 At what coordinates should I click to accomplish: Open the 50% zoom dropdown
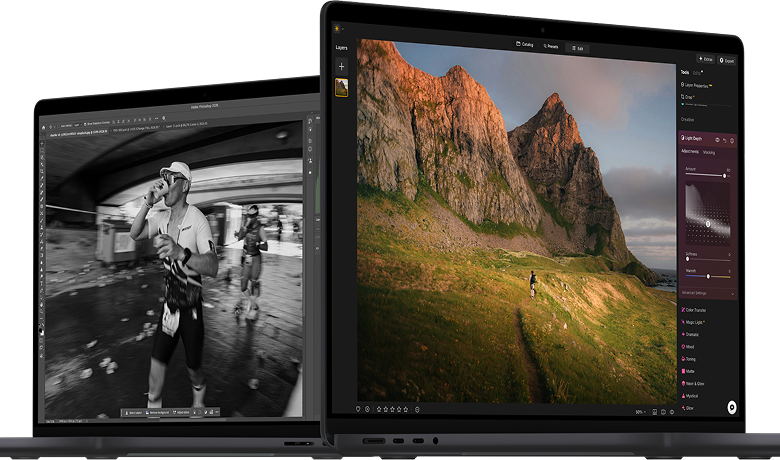[640, 412]
